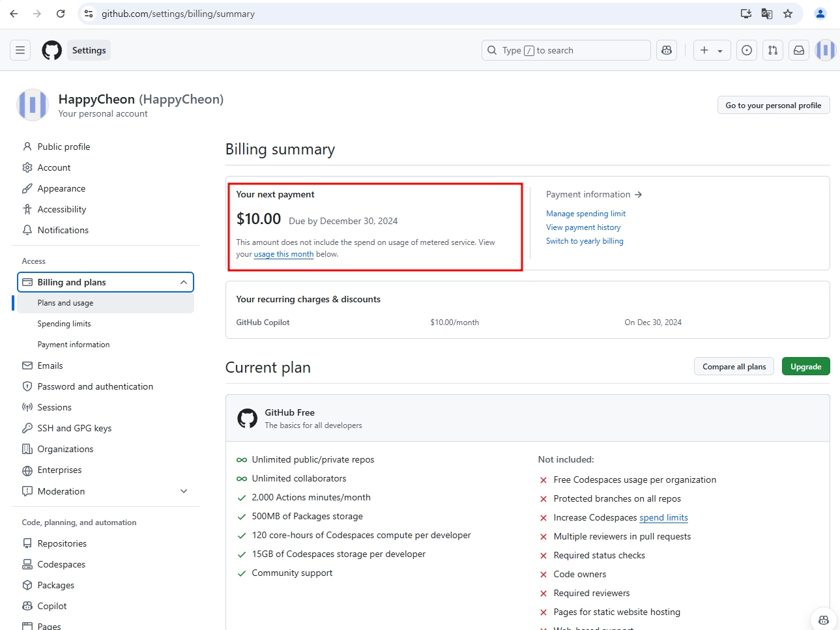Click the site information icon in address bar
840x630 pixels.
coord(89,14)
